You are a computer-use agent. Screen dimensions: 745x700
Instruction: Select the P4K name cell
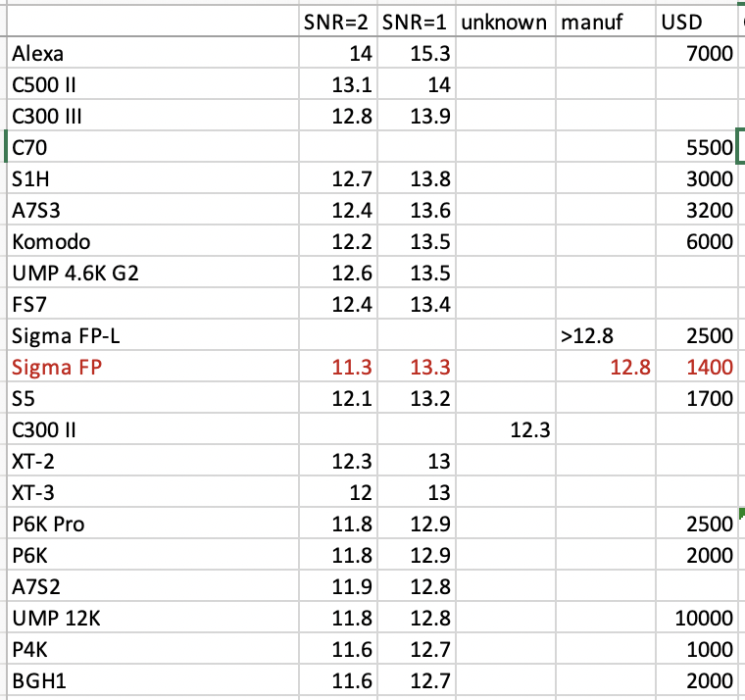tap(153, 648)
